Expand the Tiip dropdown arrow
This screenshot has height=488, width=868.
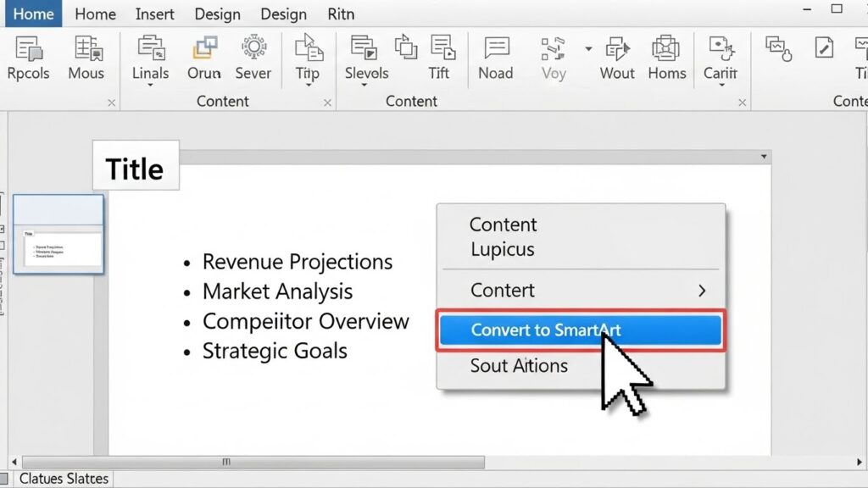(307, 86)
